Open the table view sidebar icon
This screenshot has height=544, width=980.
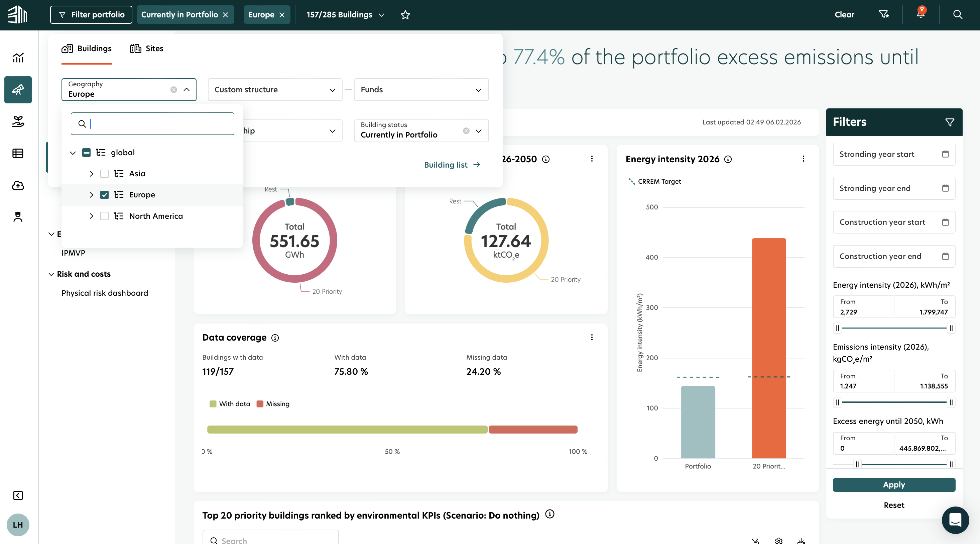[x=18, y=154]
